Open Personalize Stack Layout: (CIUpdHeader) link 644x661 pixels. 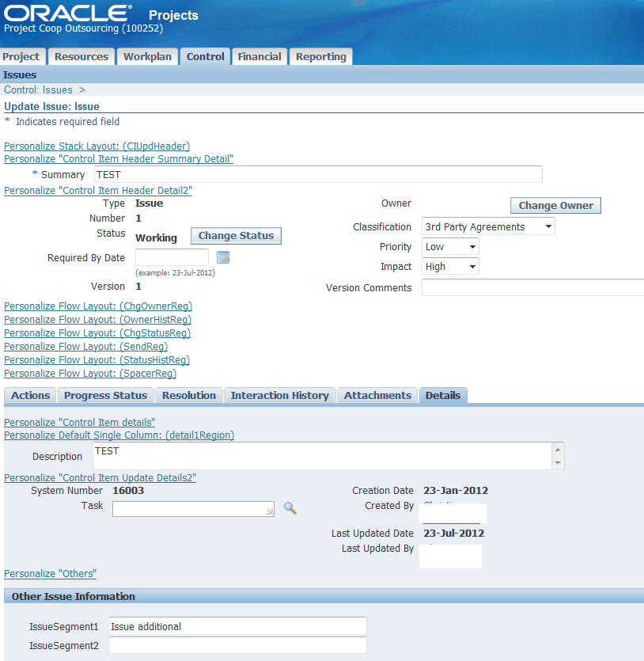(x=97, y=146)
